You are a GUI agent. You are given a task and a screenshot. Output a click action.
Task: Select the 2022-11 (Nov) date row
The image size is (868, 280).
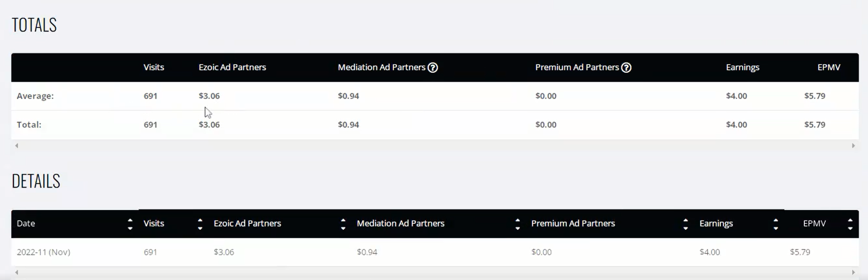[435, 252]
